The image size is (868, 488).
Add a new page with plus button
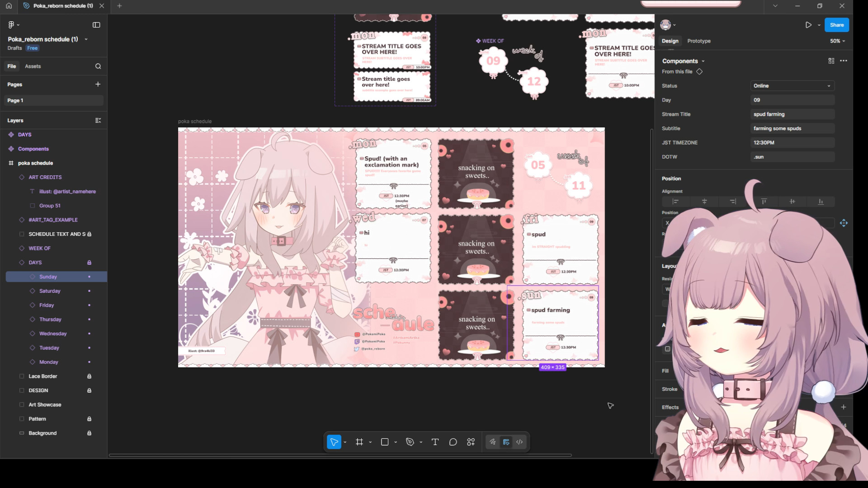tap(98, 84)
